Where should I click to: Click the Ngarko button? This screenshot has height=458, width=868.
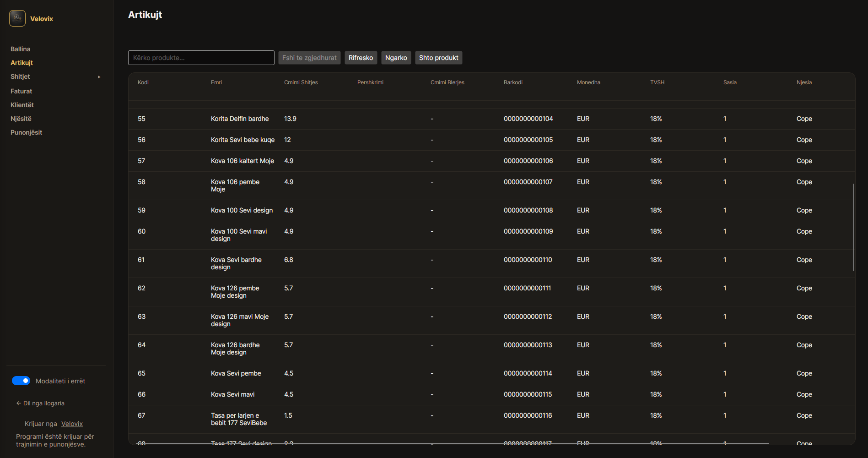click(396, 58)
